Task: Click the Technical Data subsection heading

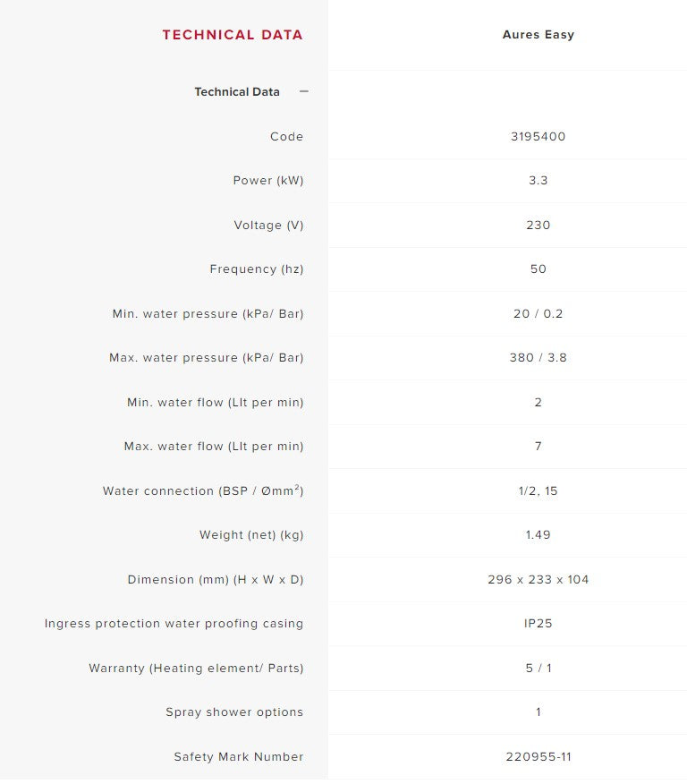Action: click(x=237, y=92)
